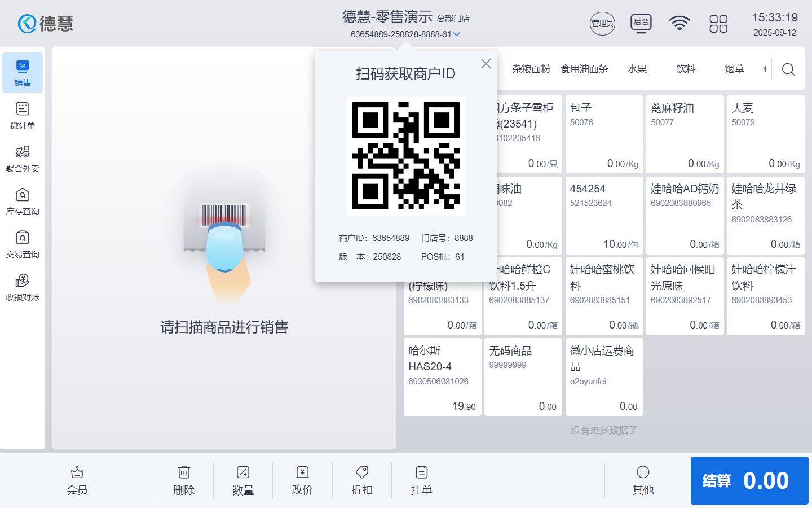
Task: Add 娃哈哈龙井绿茶 product card
Action: pyautogui.click(x=766, y=216)
